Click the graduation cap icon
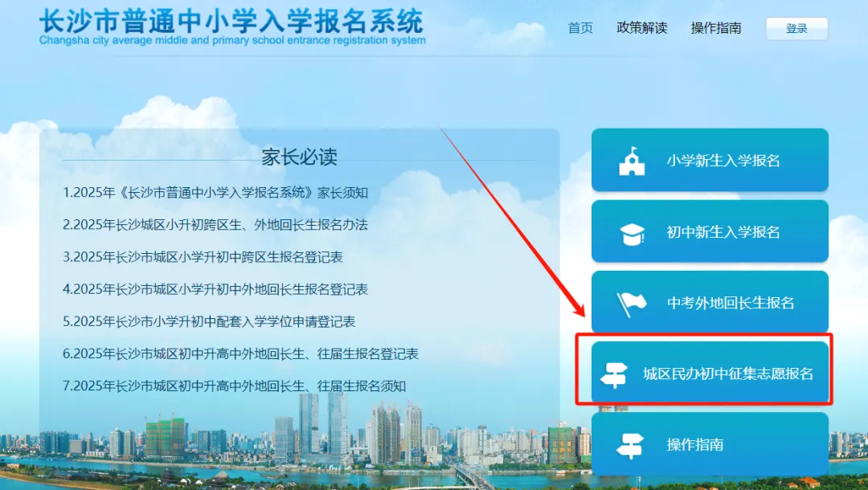Image resolution: width=868 pixels, height=490 pixels. (x=633, y=234)
